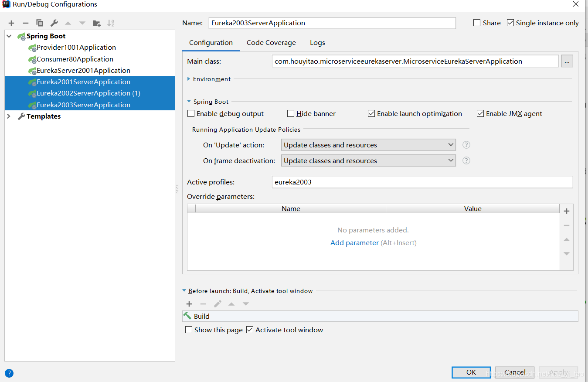The image size is (588, 382).
Task: Switch to the Code Coverage tab
Action: click(x=271, y=43)
